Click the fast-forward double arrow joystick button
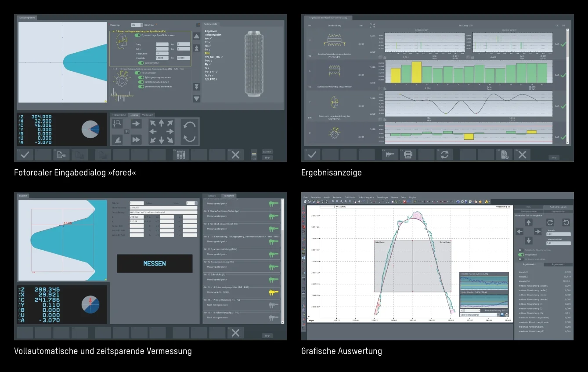The width and height of the screenshot is (588, 372). coord(136,139)
